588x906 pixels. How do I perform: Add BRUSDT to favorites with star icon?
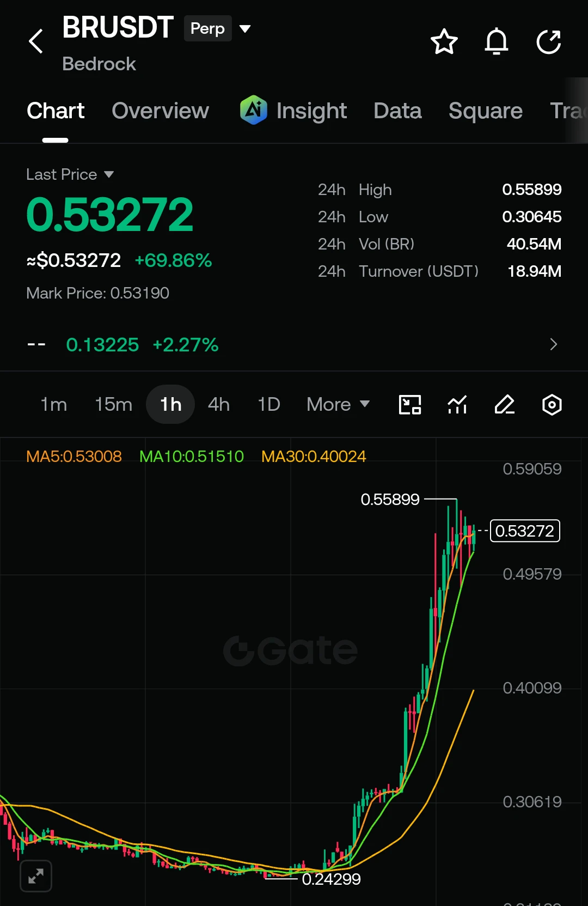tap(444, 41)
